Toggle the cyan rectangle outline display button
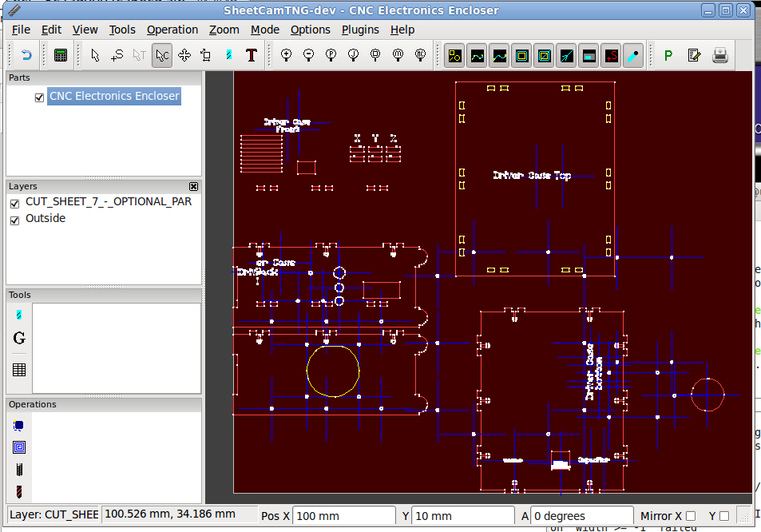Screen dimensions: 761x532 tap(521, 56)
